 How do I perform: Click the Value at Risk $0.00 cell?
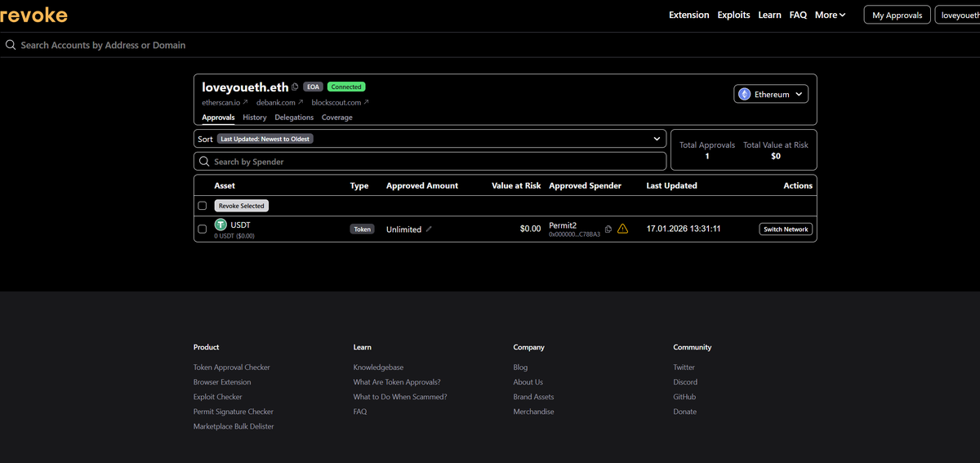coord(530,229)
